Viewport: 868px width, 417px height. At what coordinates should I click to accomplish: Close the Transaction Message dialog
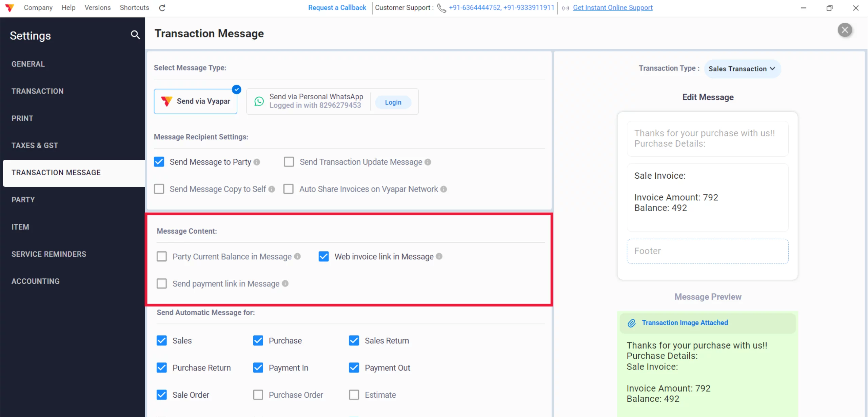845,30
